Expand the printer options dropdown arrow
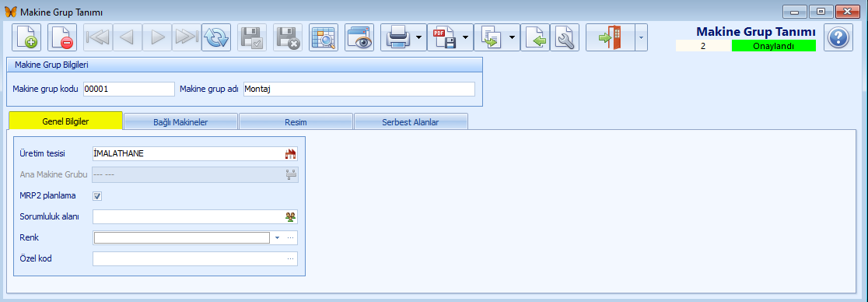868x302 pixels. coord(419,37)
